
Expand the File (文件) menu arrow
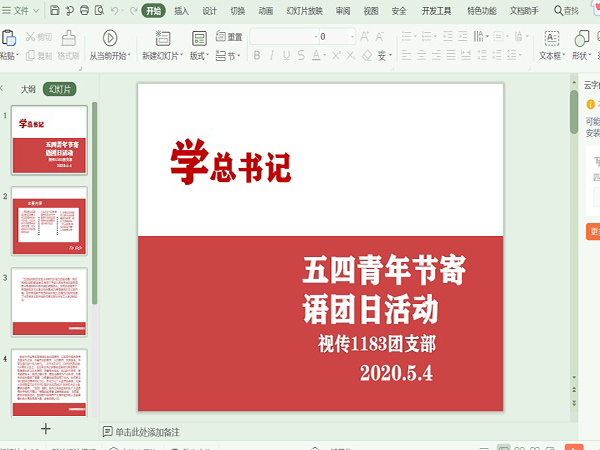tap(36, 11)
